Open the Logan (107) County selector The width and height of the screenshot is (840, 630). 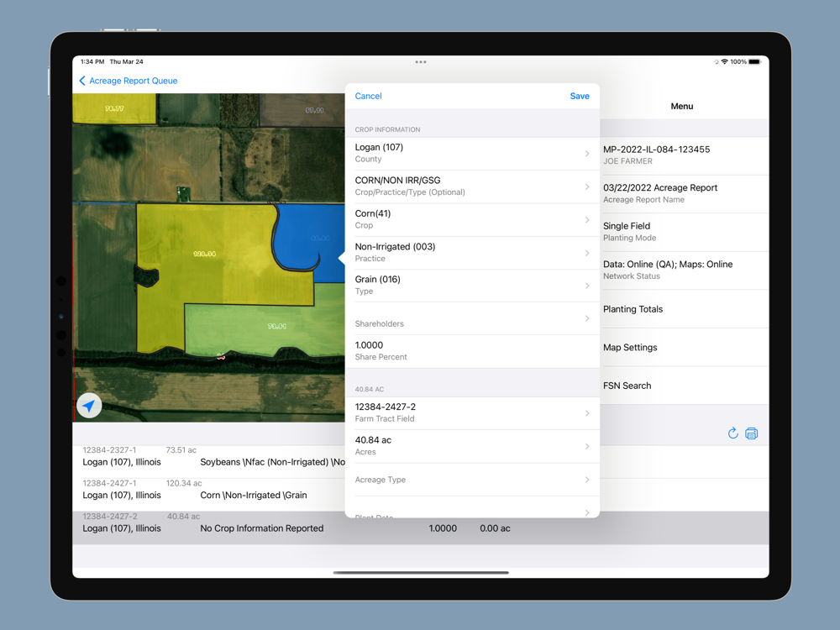pos(472,153)
